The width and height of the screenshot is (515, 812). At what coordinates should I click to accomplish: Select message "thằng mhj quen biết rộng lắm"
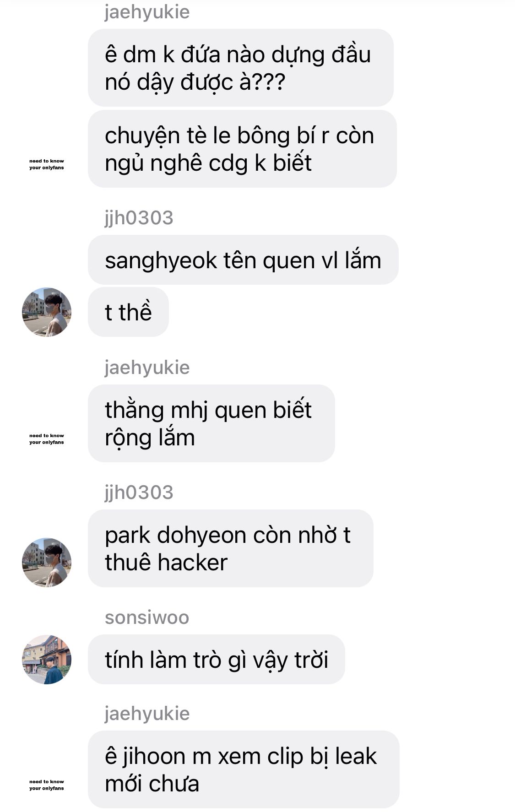(211, 423)
